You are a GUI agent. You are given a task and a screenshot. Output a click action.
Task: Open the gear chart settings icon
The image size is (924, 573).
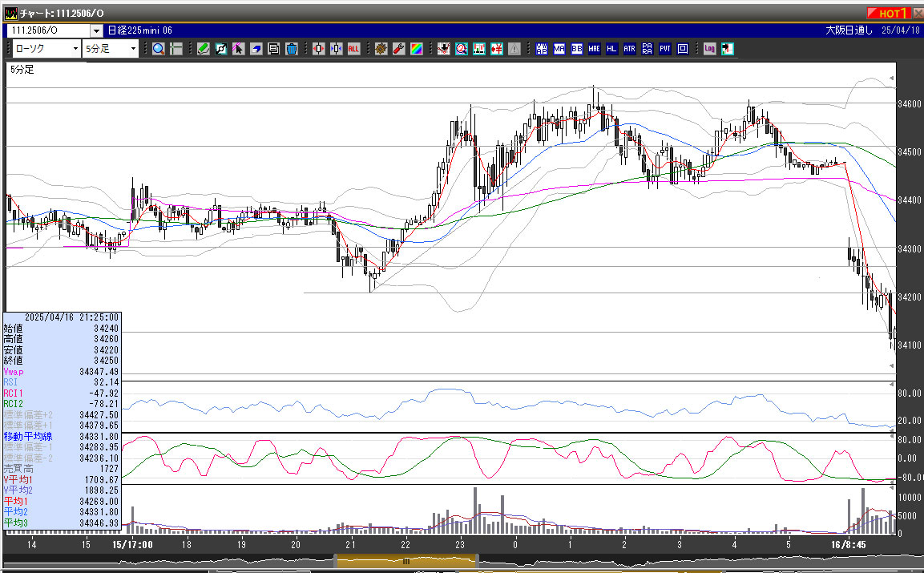pyautogui.click(x=381, y=49)
